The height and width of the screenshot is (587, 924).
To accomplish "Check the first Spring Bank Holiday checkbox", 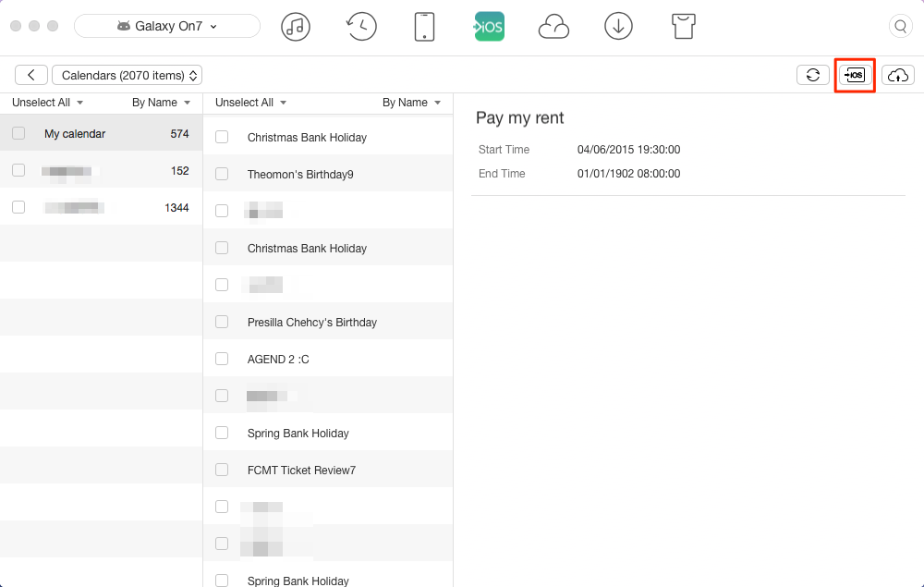I will (x=222, y=433).
